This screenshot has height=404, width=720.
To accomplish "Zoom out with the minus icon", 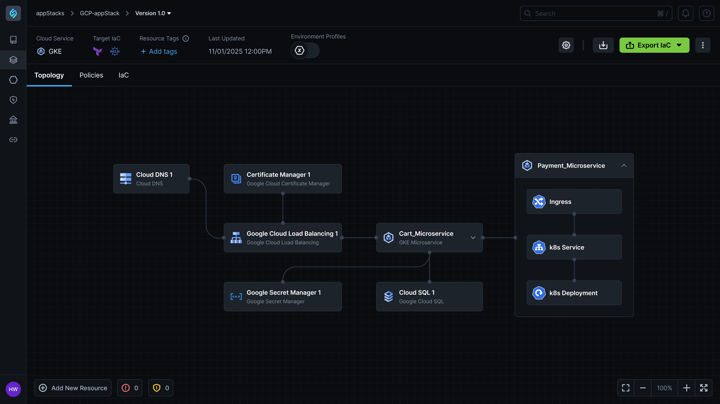I will (x=643, y=388).
